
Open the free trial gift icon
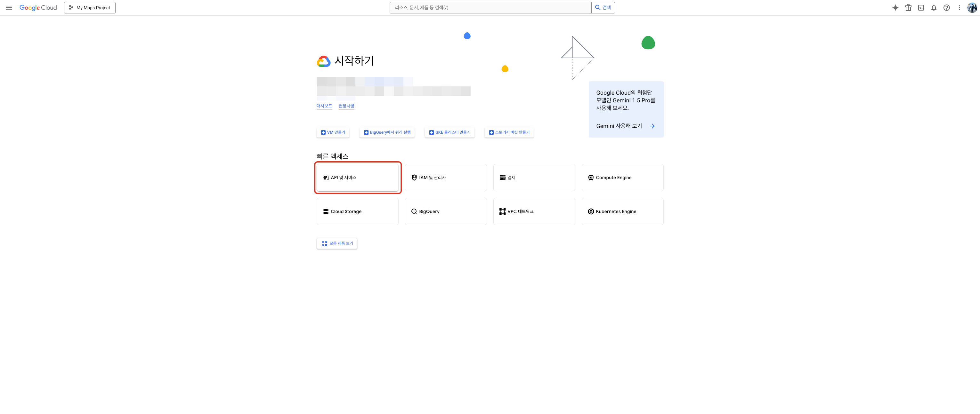pyautogui.click(x=908, y=8)
